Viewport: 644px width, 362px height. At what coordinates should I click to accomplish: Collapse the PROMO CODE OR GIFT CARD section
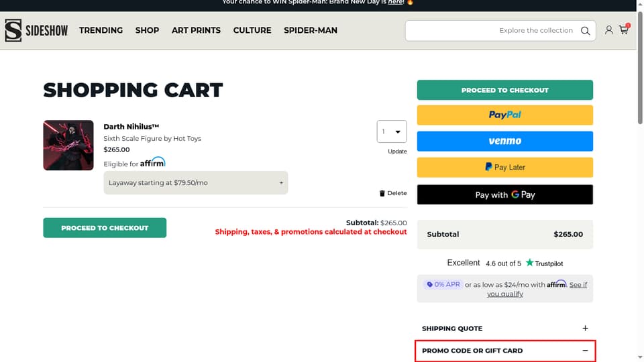pos(504,351)
